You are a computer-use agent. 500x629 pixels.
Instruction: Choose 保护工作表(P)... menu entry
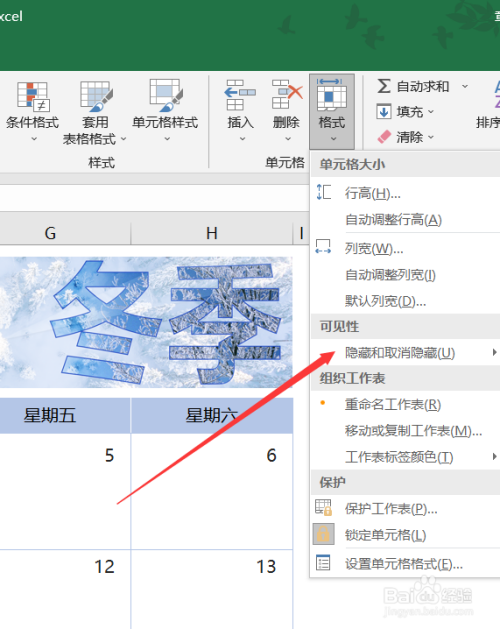coord(405,509)
